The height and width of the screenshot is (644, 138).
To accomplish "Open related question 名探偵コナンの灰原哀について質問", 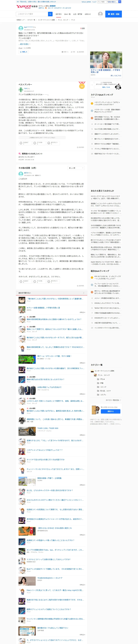I will pos(55,510).
